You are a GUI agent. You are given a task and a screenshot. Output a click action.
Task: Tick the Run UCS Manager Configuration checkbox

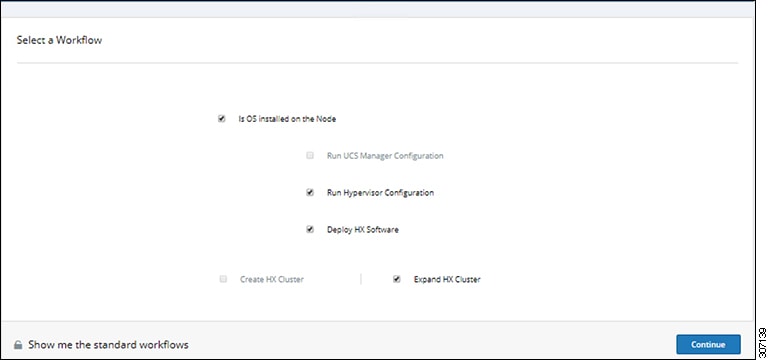coord(310,156)
